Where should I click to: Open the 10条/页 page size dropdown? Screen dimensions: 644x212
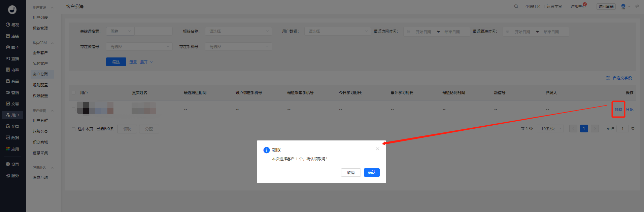(550, 129)
